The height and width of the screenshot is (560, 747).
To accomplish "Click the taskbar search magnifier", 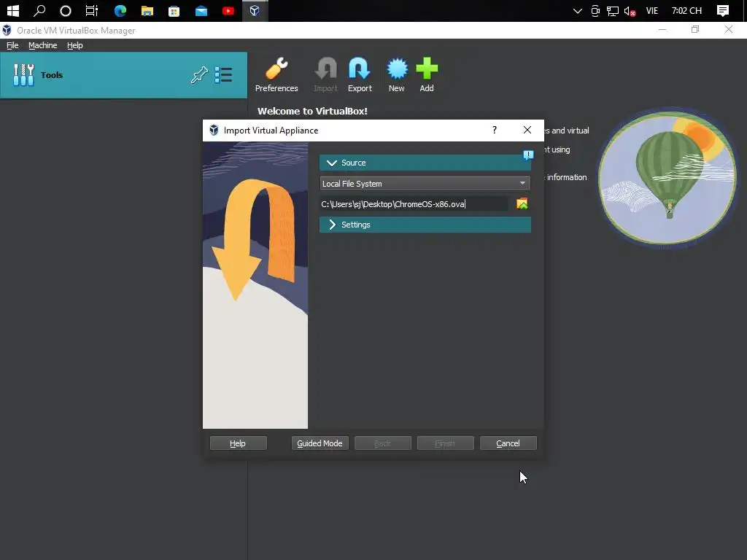I will (39, 10).
